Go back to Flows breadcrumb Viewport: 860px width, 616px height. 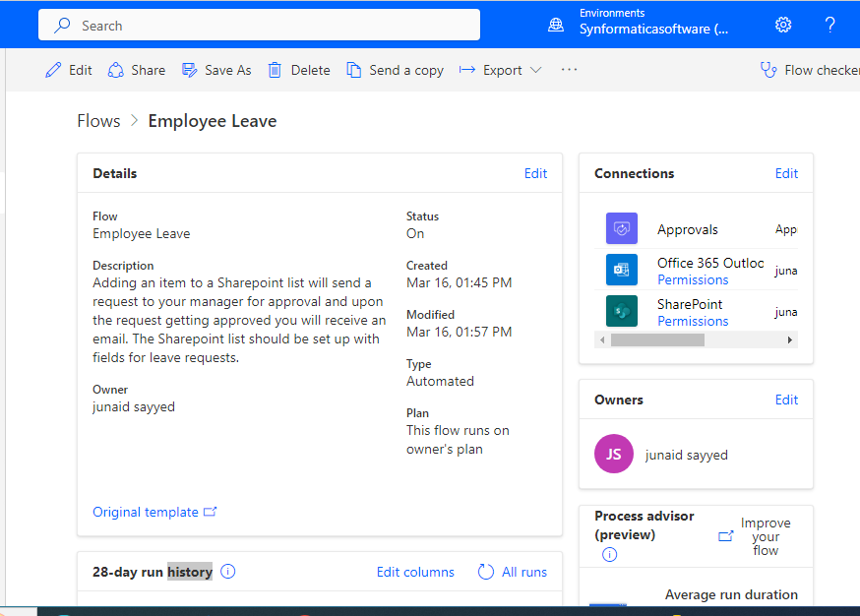(98, 121)
